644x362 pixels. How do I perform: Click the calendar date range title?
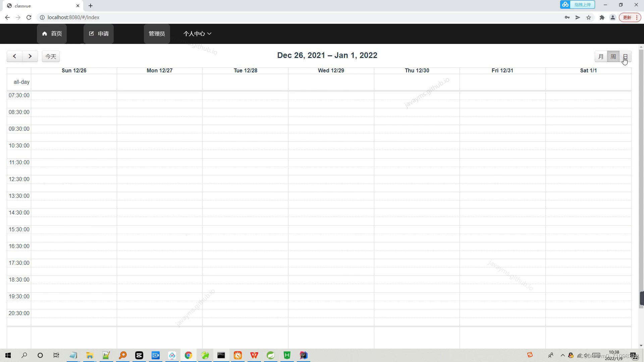(x=327, y=55)
